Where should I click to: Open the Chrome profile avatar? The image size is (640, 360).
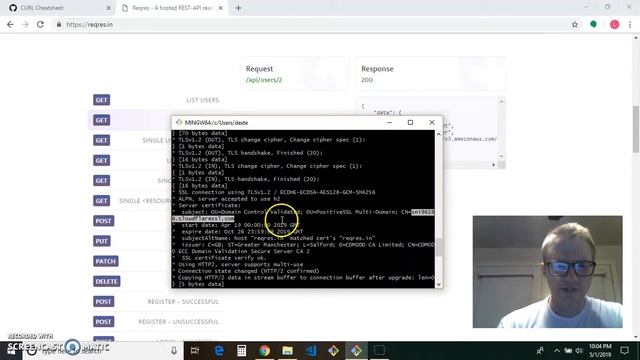pos(614,24)
